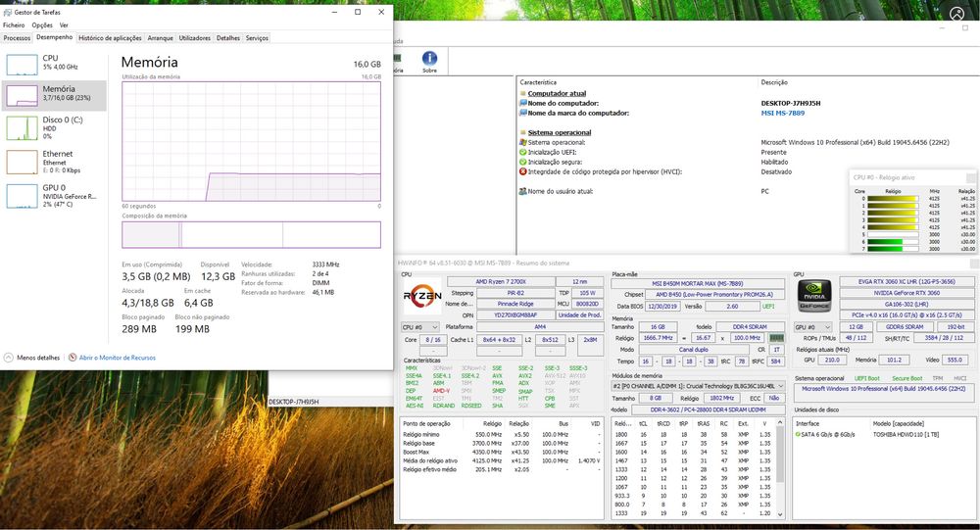The width and height of the screenshot is (980, 530).
Task: Select the Ethernet performance entry
Action: [x=54, y=162]
